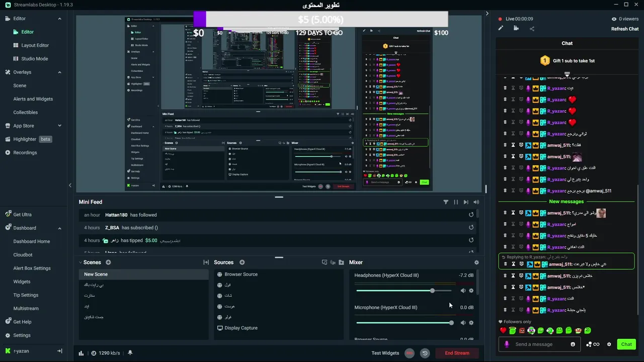Replay the $5.00 tip alert
644x362 pixels.
[x=471, y=240]
